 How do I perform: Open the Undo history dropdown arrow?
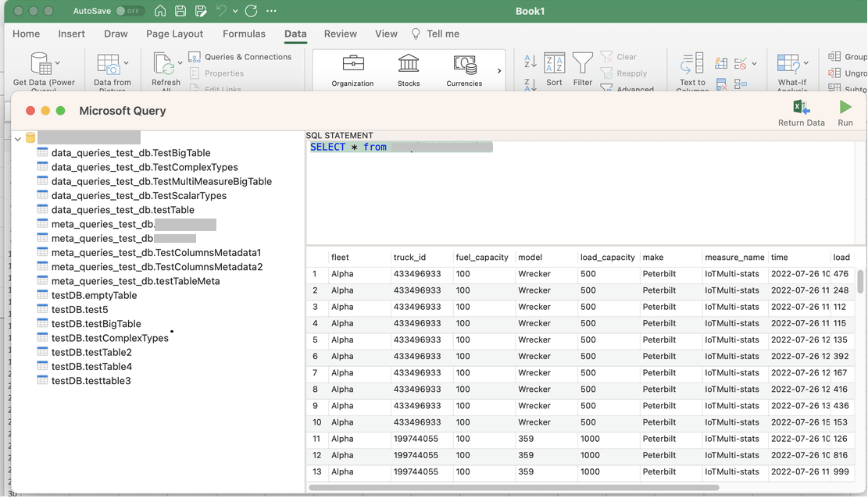[235, 11]
